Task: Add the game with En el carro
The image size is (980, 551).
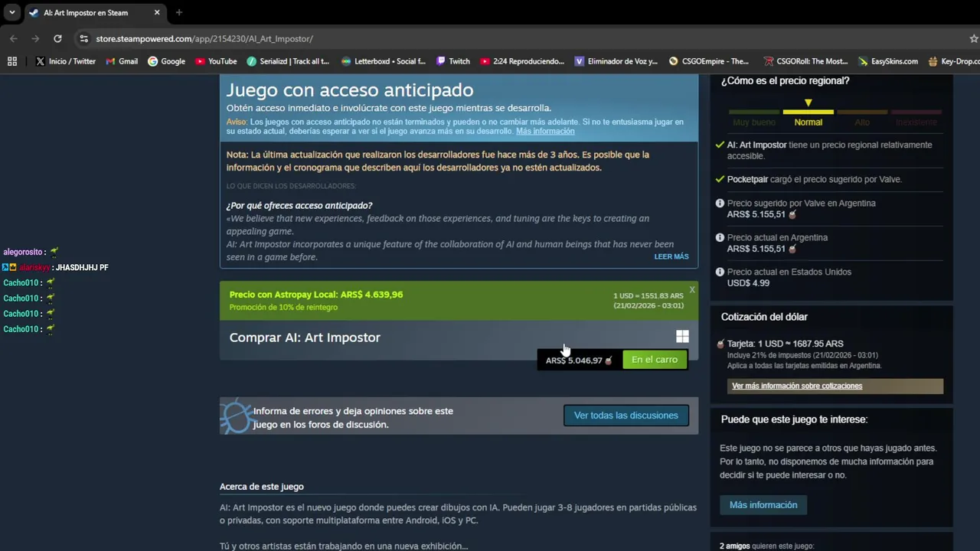Action: point(655,360)
